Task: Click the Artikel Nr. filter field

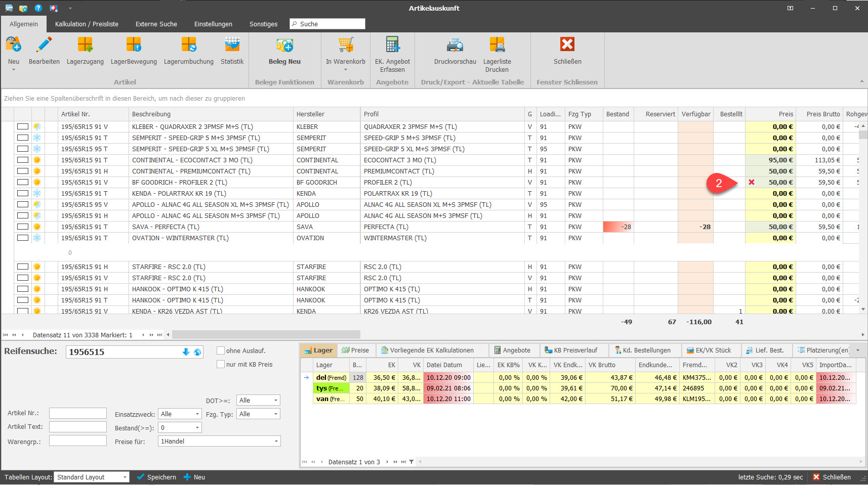Action: click(78, 413)
